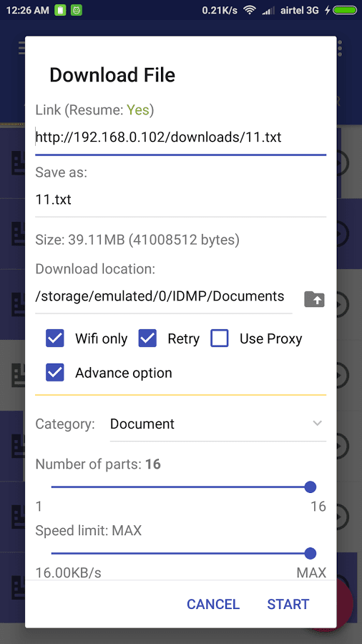362x644 pixels.
Task: Edit the Save as filename field
Action: pyautogui.click(x=180, y=200)
